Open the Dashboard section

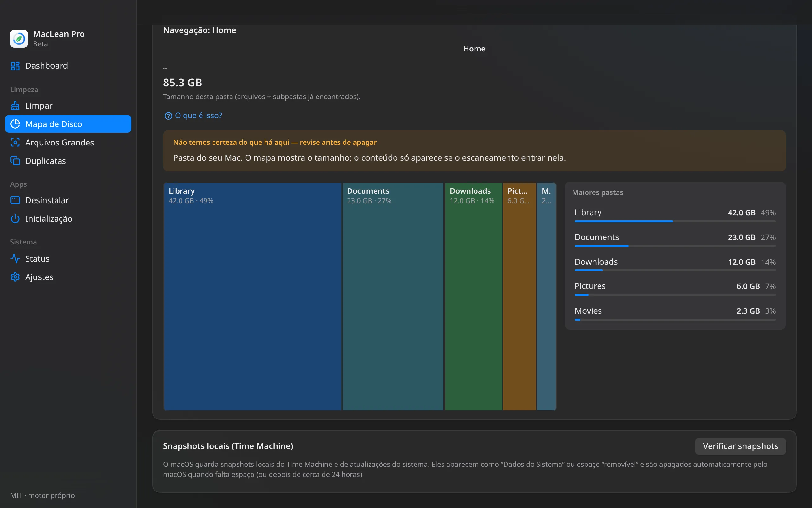click(x=68, y=66)
